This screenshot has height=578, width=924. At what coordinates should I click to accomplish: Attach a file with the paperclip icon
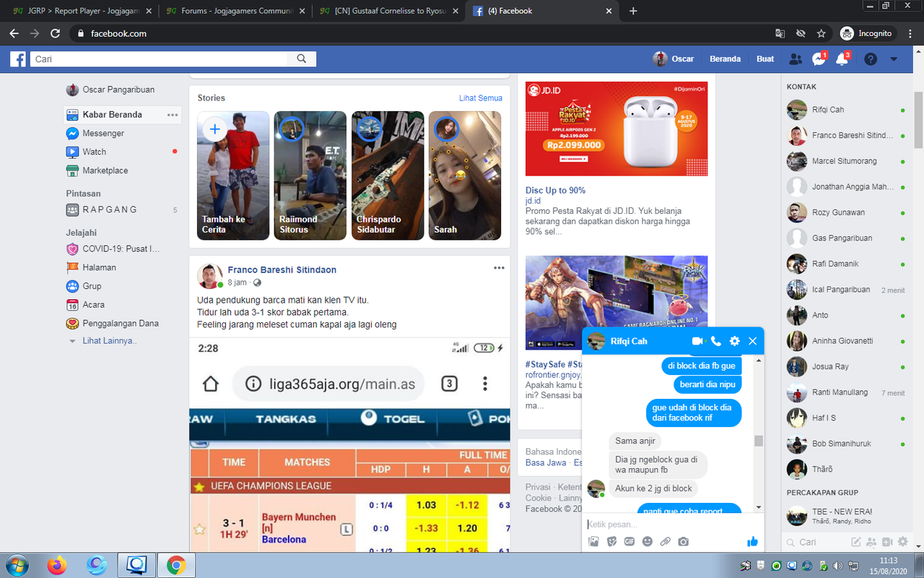tap(666, 541)
